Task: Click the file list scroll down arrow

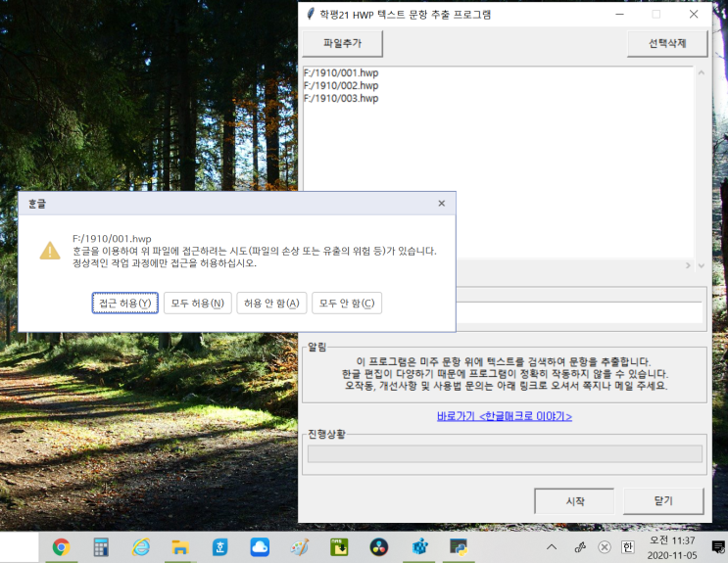Action: (x=702, y=265)
